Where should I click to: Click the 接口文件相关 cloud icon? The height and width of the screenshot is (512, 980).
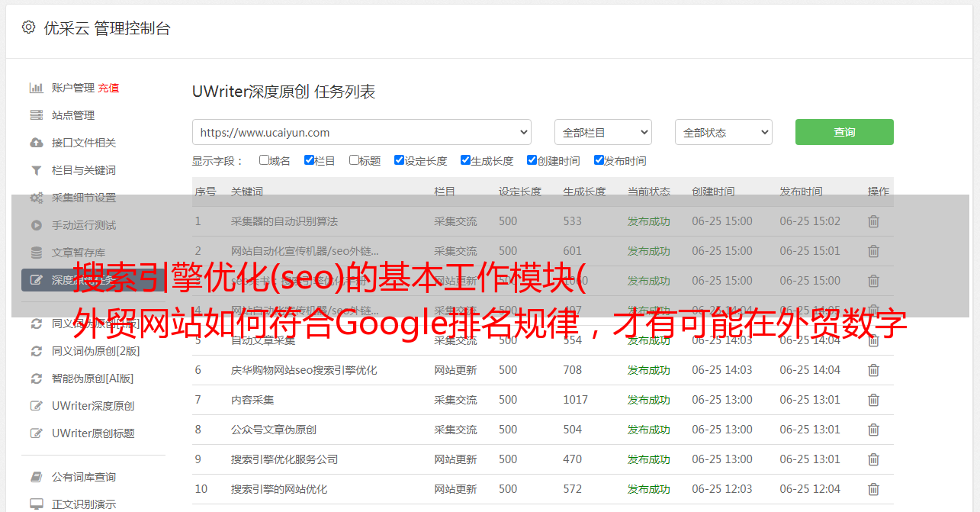coord(36,143)
